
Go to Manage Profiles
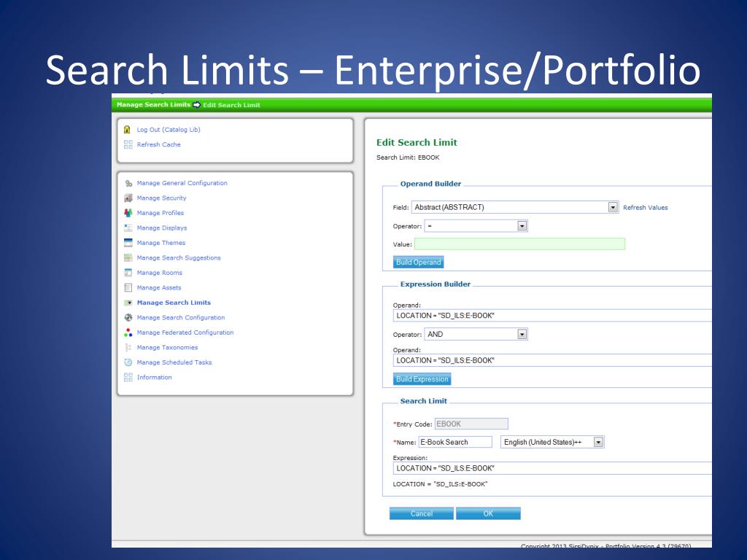pos(160,213)
